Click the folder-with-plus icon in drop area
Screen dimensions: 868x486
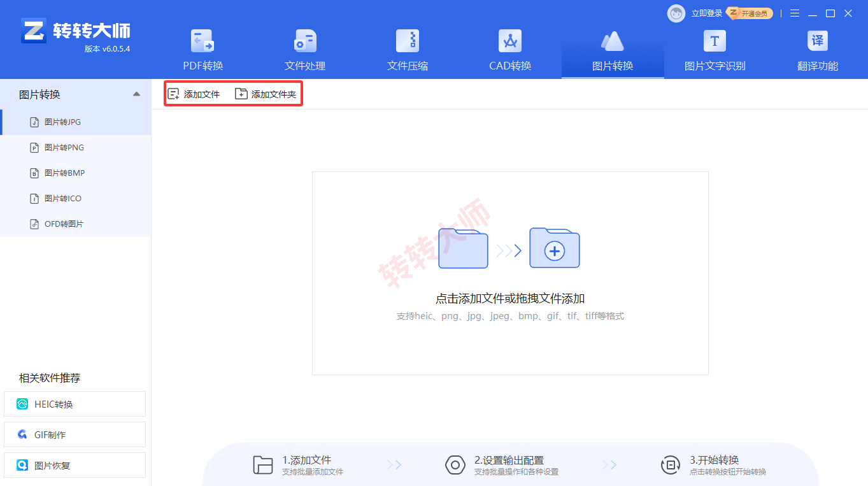[555, 248]
